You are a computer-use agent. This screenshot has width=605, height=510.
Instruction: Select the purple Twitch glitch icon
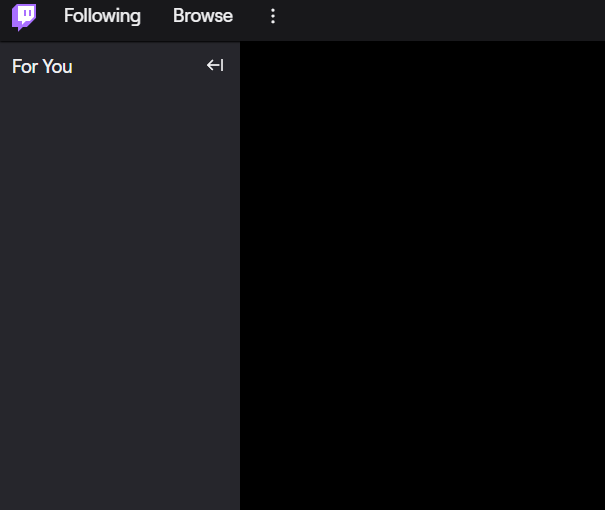[24, 17]
